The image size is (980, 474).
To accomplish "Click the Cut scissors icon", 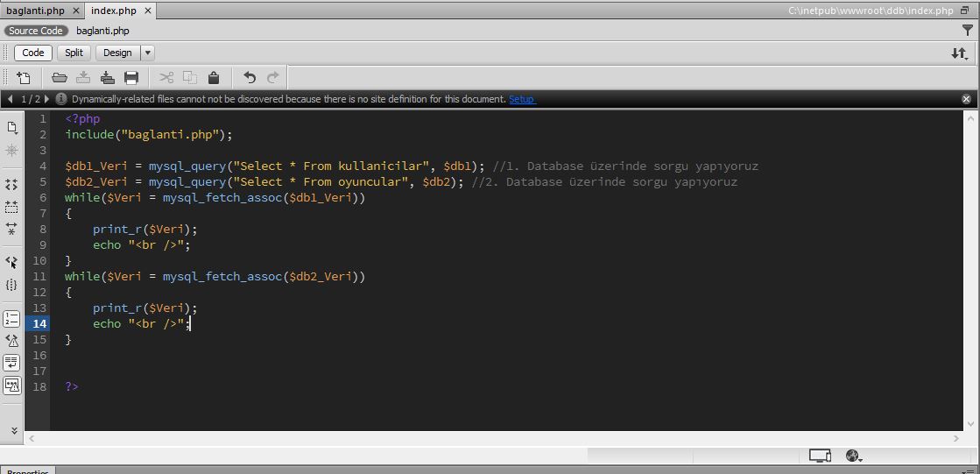I will [x=166, y=78].
